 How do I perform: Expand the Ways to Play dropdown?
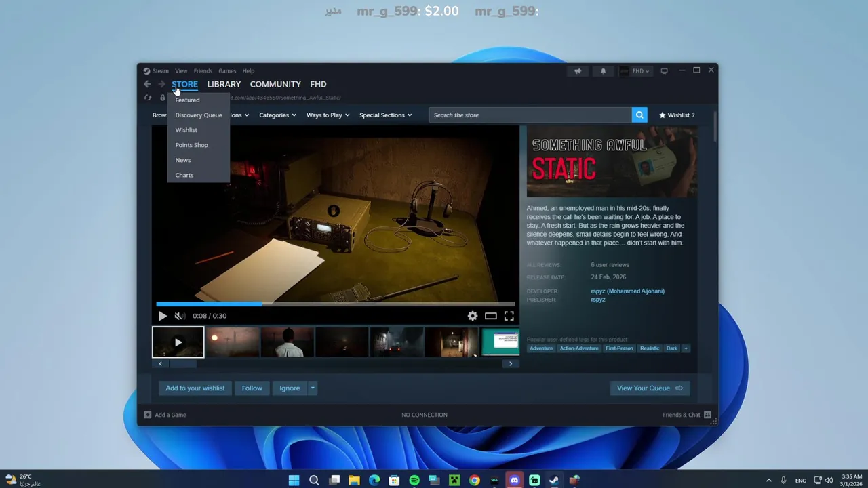[x=328, y=115]
